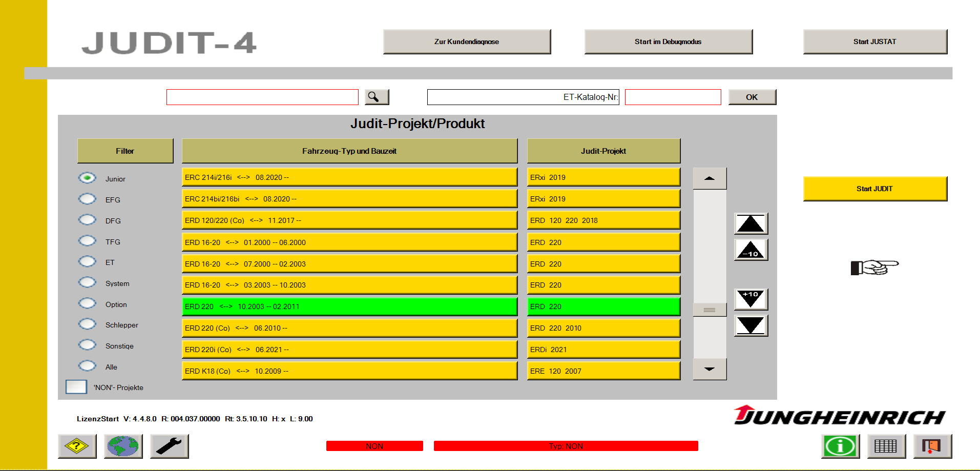Click Zur Kundendiagnose button
This screenshot has width=980, height=471.
pos(467,42)
